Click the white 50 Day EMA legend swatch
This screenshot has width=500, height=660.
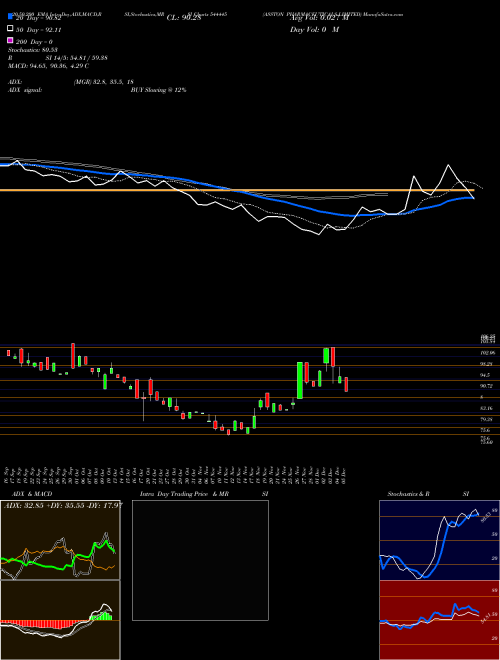[x=11, y=29]
